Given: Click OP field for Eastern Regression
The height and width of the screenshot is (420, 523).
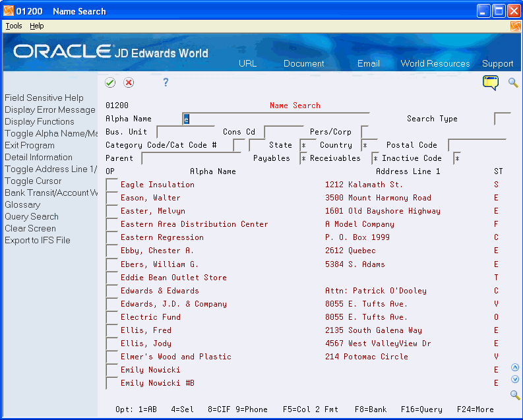Looking at the screenshot, I should [111, 237].
